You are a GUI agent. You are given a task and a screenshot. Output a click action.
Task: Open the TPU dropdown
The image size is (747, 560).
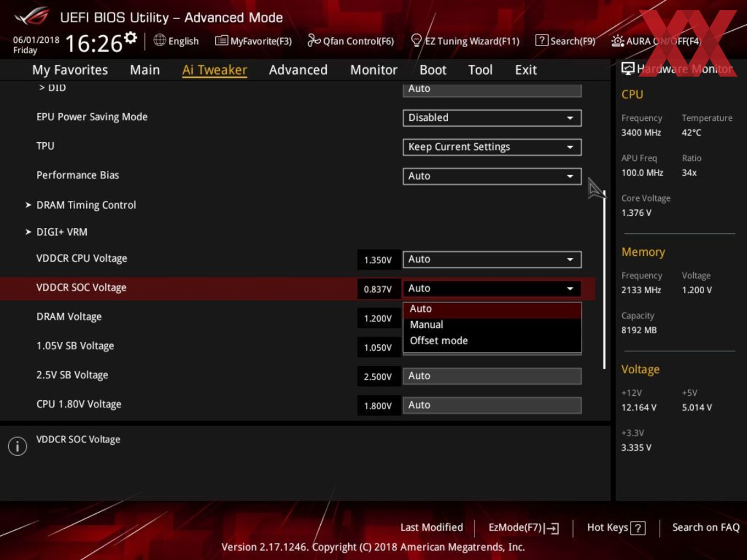[492, 147]
